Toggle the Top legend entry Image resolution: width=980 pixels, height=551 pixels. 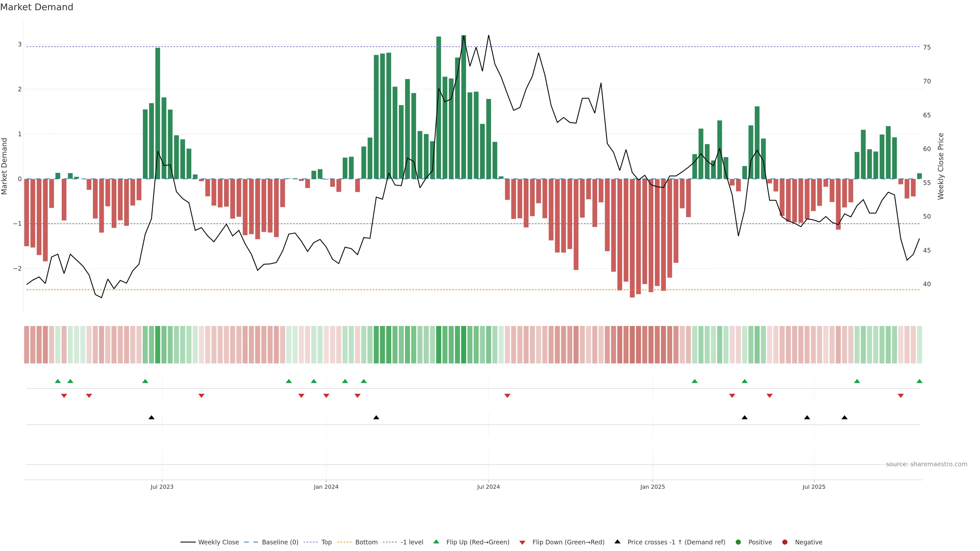point(326,542)
